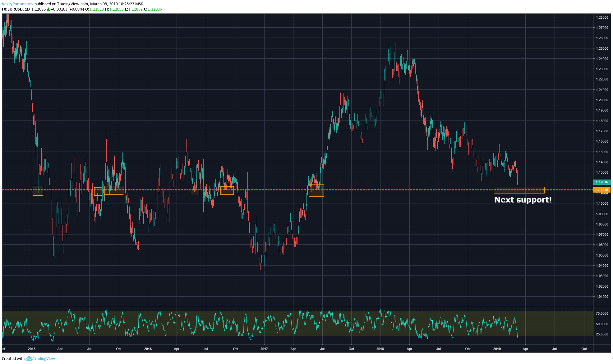Click the 2016 time axis label
This screenshot has height=364, width=613.
pyautogui.click(x=148, y=349)
